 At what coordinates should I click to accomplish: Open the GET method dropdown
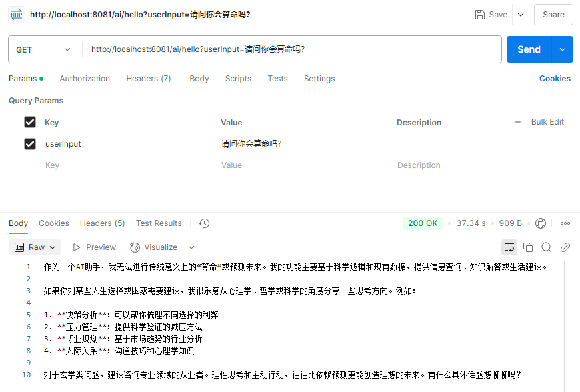tap(44, 49)
